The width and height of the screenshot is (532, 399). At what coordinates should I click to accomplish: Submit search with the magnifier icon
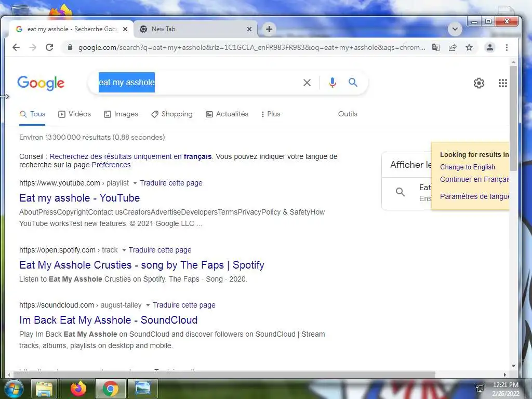tap(353, 82)
